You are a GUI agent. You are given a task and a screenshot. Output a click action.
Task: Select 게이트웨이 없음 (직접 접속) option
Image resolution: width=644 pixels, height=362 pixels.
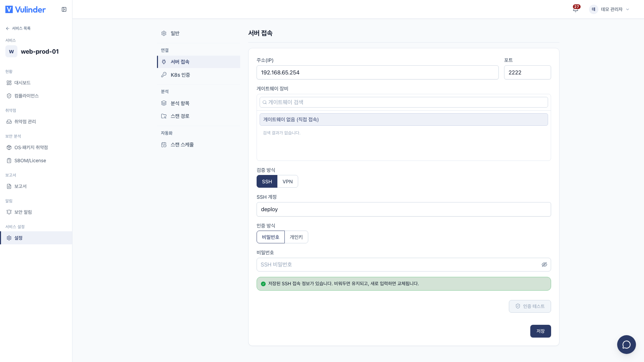tap(404, 120)
